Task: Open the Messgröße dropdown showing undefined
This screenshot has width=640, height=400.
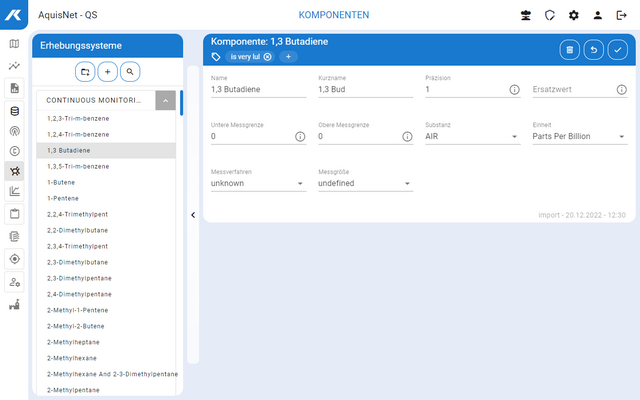Action: coord(364,183)
